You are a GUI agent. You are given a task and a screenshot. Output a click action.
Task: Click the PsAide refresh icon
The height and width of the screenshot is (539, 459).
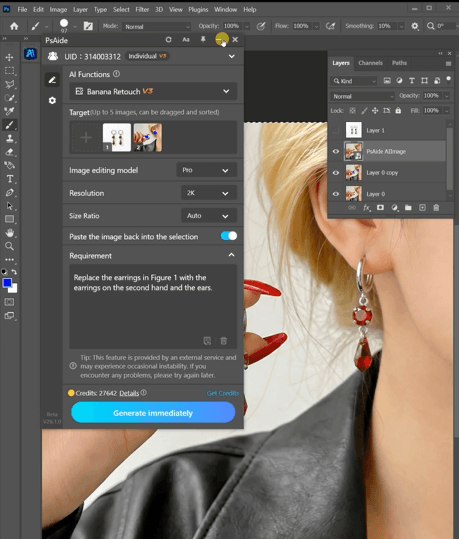[168, 40]
